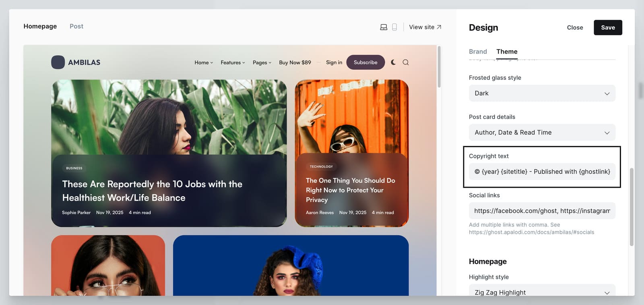Select the Homepage preview tab

pyautogui.click(x=40, y=26)
